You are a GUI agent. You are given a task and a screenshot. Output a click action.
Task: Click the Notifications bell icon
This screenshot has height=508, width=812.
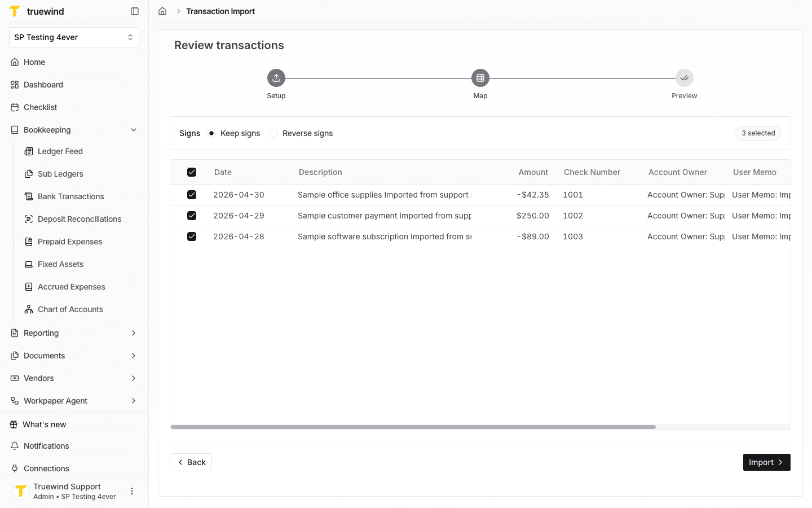[15, 446]
